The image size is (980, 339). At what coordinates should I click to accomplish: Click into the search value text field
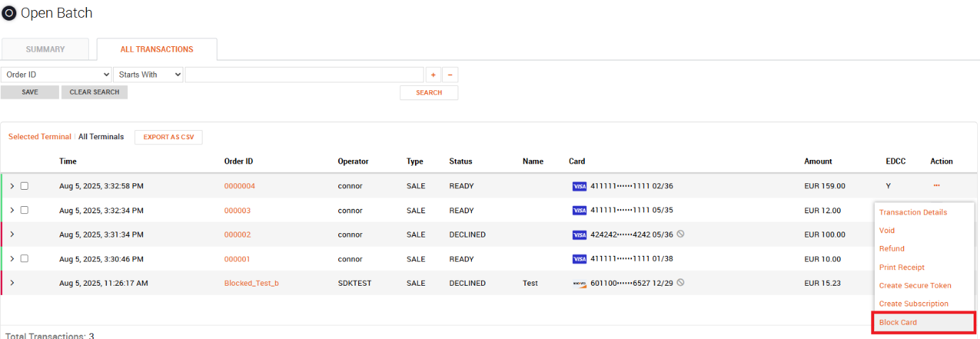[304, 75]
